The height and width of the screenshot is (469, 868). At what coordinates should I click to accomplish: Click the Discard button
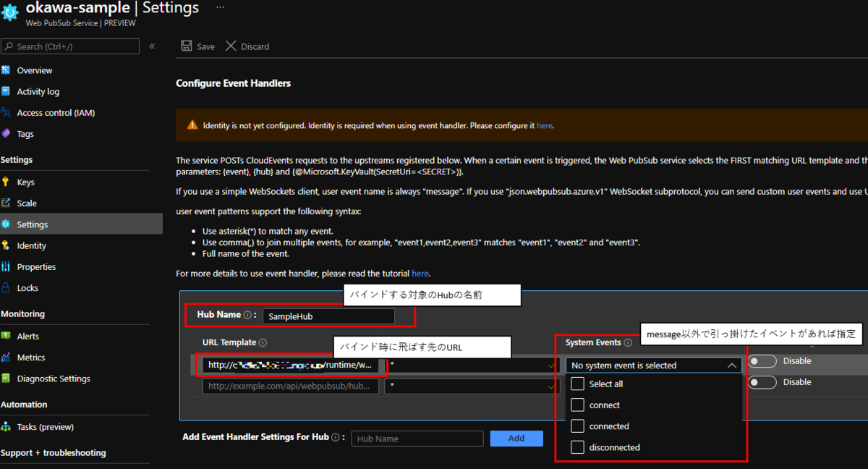click(247, 46)
